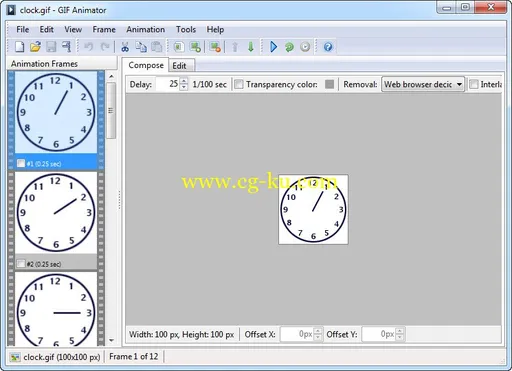Click the green loop animation icon
Viewport: 512px width, 371px height.
tap(289, 47)
